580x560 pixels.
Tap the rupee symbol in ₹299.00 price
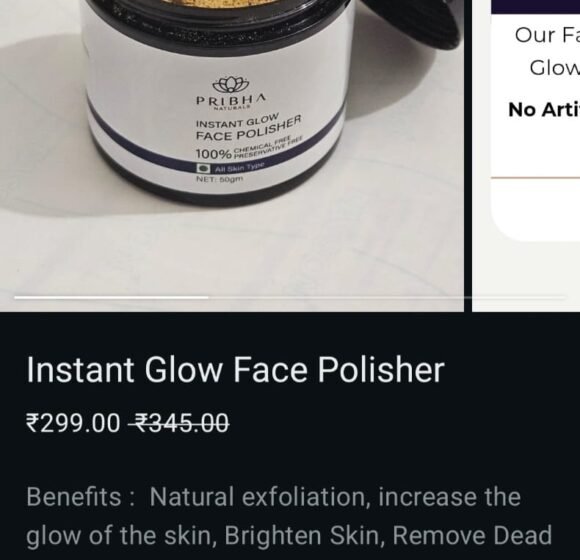tap(33, 423)
